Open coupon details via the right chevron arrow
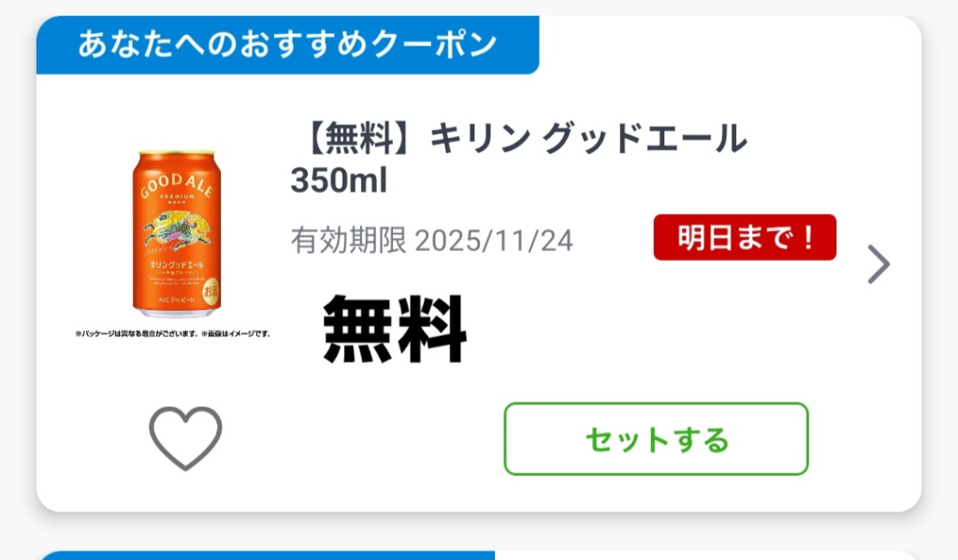Screen dimensions: 958x560 click(878, 265)
